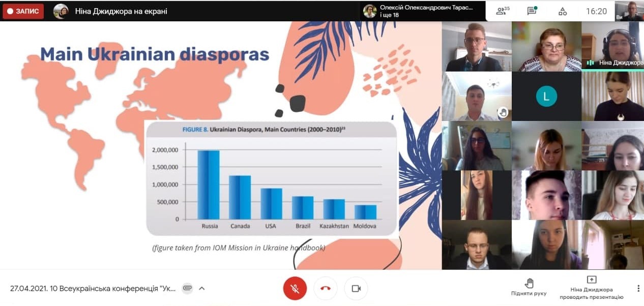Select Ніна Джиджора's video tile
The width and height of the screenshot is (644, 306).
pyautogui.click(x=612, y=46)
